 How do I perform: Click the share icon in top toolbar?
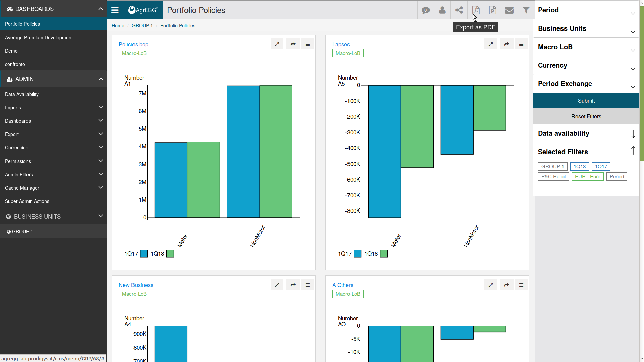[459, 10]
